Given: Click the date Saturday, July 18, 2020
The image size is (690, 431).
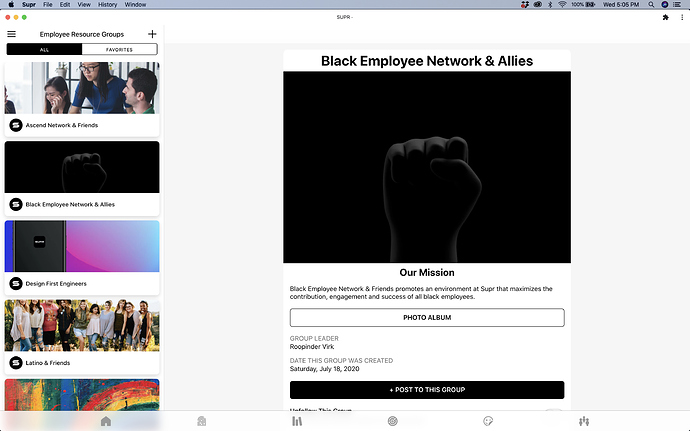Looking at the screenshot, I should coord(324,368).
